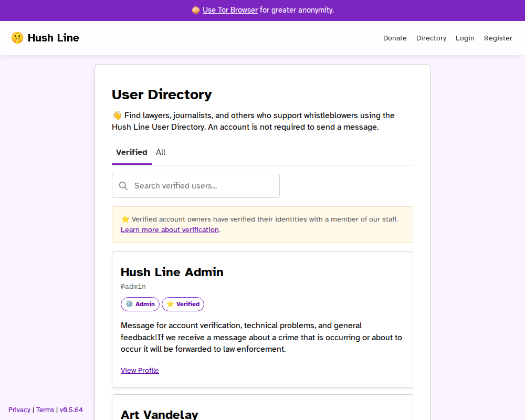Click the star icon in the verification notice
The height and width of the screenshot is (420, 525).
[x=125, y=219]
